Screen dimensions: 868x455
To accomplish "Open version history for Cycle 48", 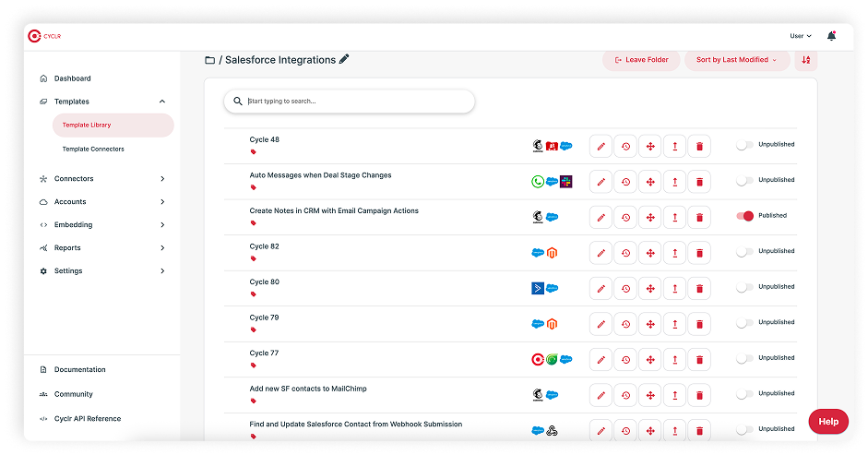I will (x=625, y=147).
